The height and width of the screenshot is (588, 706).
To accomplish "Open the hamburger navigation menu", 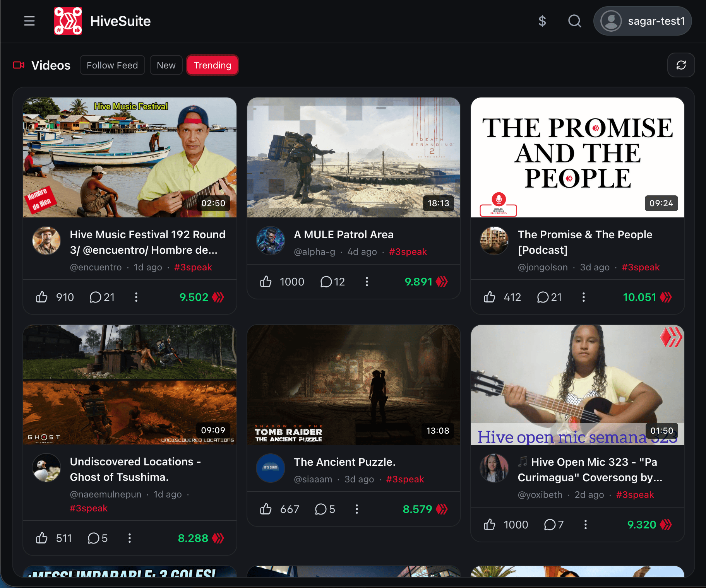I will click(x=29, y=21).
